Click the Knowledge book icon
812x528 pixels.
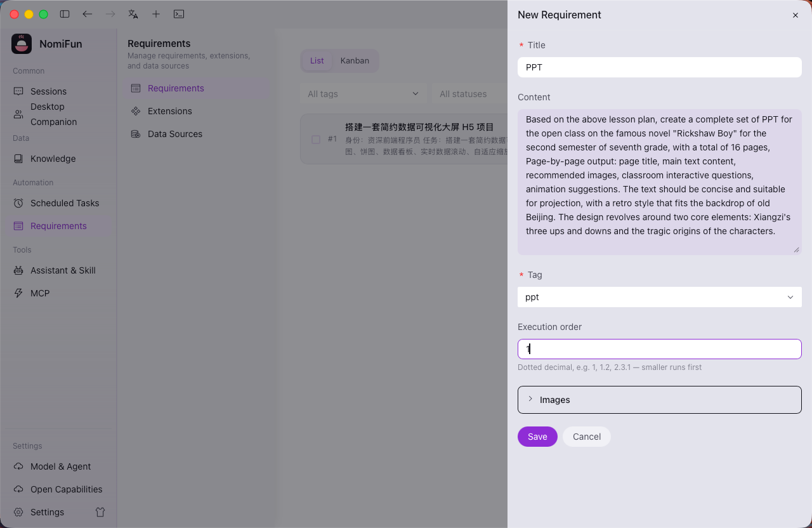(18, 159)
